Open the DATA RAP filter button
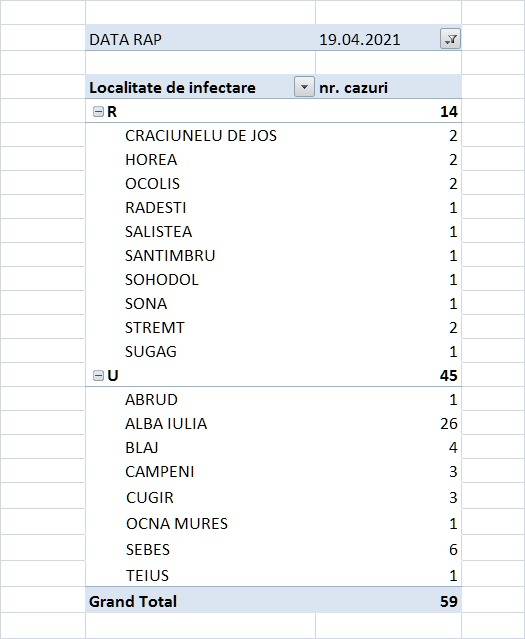 pos(450,39)
